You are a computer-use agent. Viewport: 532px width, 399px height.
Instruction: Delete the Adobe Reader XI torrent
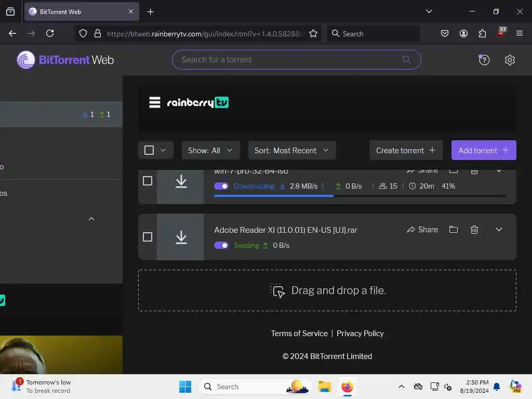point(474,230)
